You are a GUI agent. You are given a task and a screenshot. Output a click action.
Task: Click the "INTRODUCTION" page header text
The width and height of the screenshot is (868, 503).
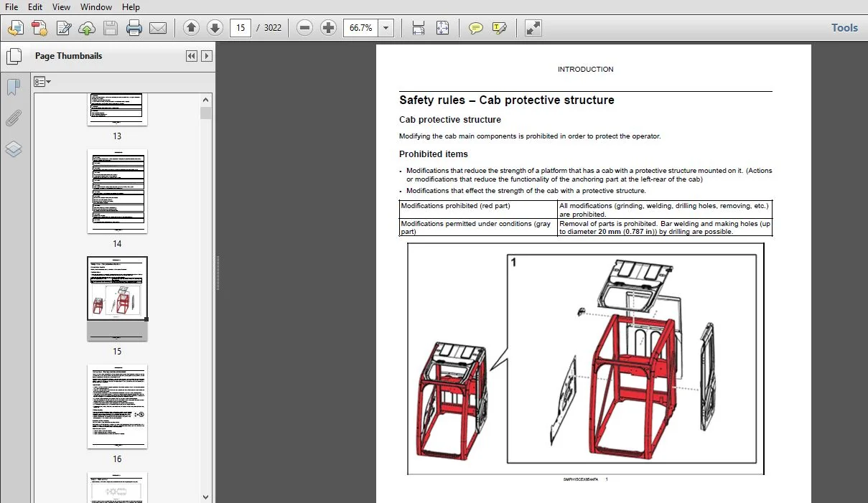pos(586,70)
